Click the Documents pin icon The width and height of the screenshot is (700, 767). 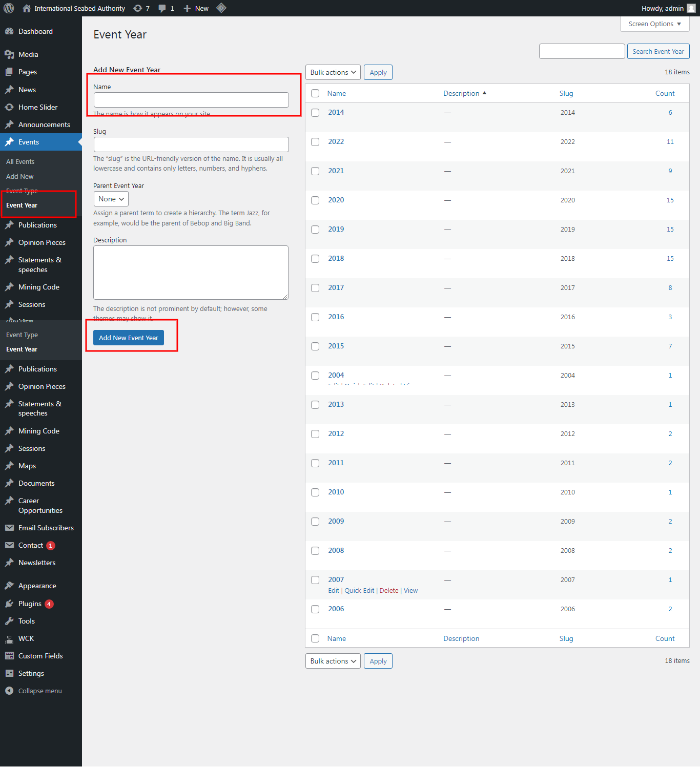click(9, 483)
